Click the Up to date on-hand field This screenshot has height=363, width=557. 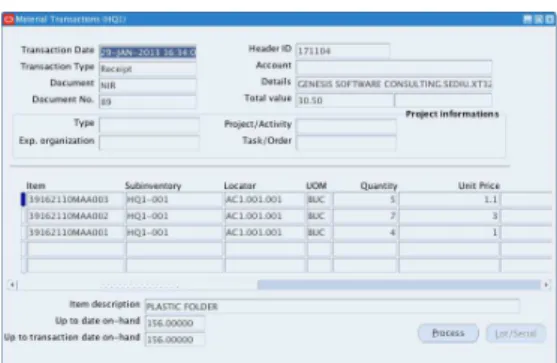tap(175, 323)
